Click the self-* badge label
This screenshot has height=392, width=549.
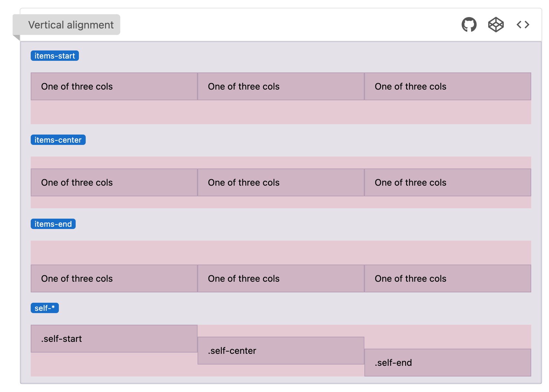coord(45,308)
